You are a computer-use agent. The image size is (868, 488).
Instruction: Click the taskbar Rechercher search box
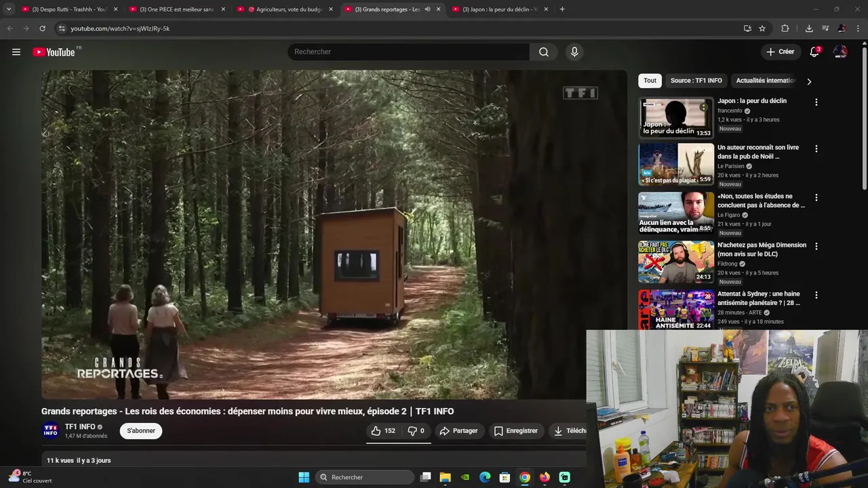[x=366, y=477]
